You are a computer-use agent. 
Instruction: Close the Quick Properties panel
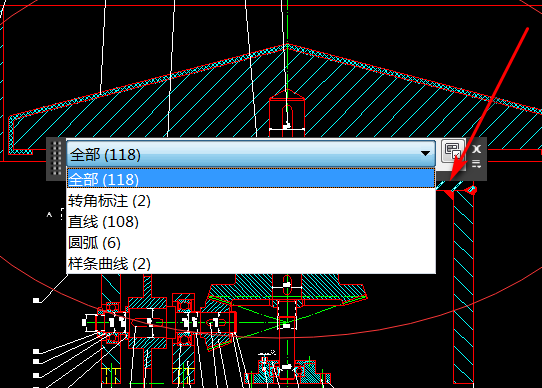point(477,149)
